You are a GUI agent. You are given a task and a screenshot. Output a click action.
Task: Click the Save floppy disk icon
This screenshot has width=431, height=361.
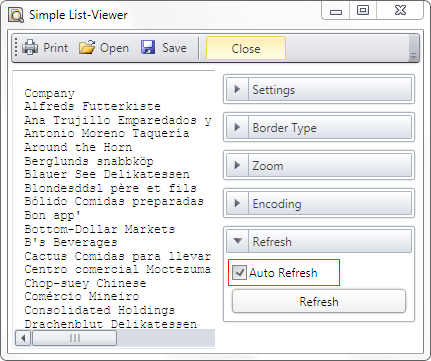coord(148,47)
